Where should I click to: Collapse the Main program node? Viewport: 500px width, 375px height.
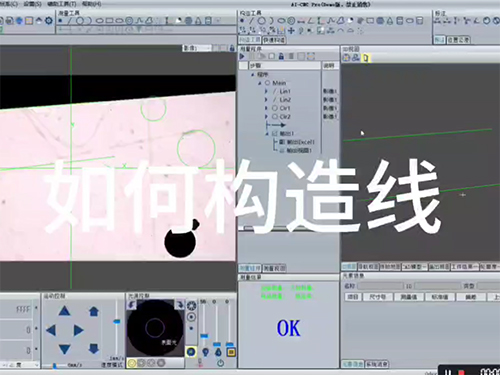click(260, 83)
